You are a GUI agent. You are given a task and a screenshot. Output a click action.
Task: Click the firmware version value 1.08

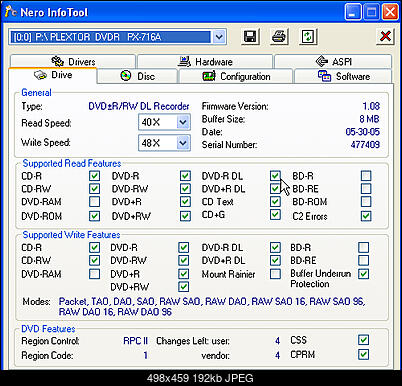click(x=371, y=106)
